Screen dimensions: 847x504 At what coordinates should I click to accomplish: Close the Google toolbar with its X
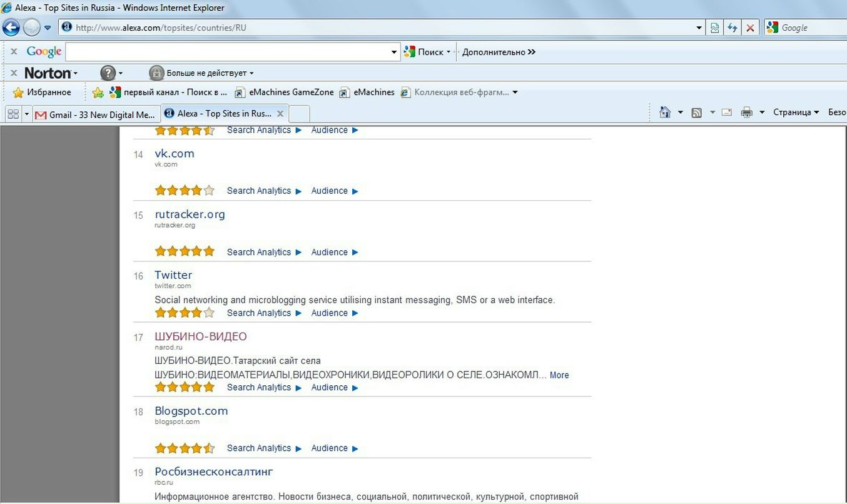(14, 52)
